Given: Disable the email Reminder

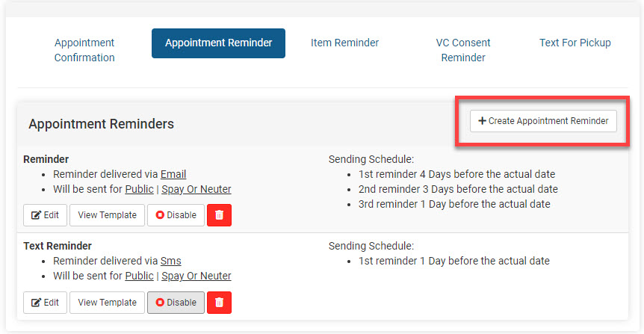Looking at the screenshot, I should point(176,215).
